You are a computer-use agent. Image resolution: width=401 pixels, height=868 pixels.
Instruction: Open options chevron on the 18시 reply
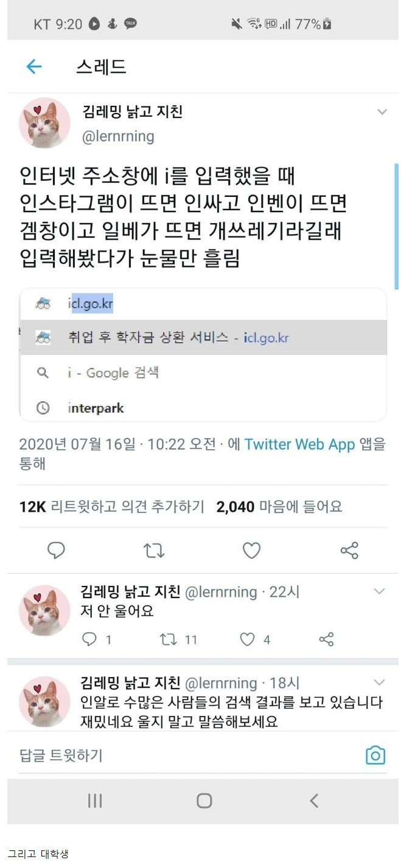pyautogui.click(x=379, y=682)
